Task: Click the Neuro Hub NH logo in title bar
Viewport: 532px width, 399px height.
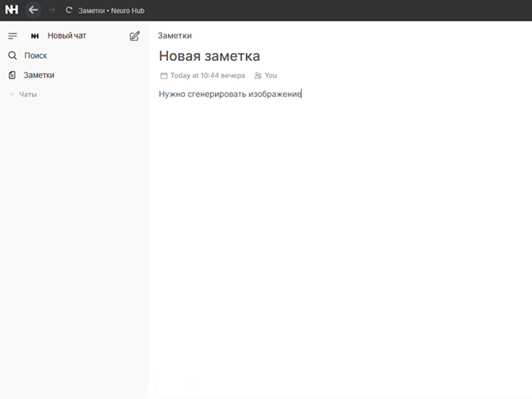Action: pos(11,10)
